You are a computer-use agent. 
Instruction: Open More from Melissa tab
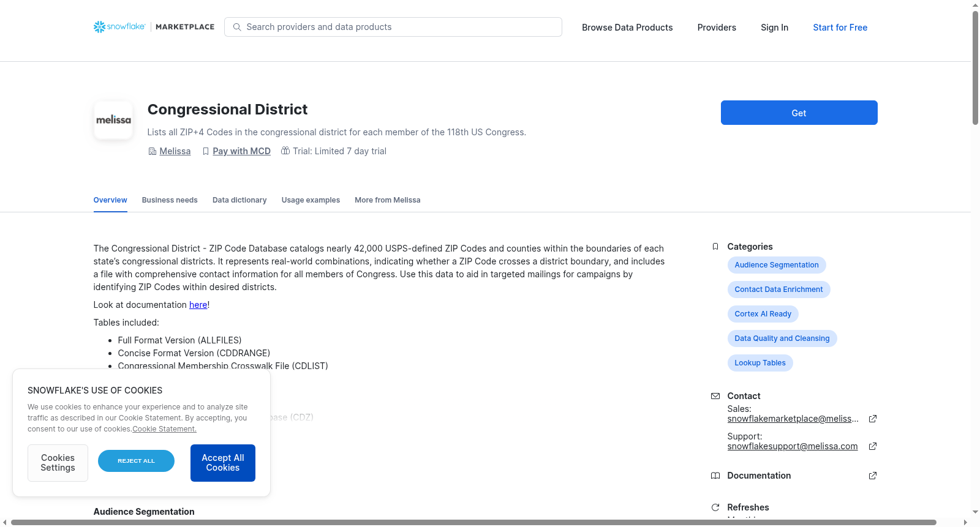click(x=388, y=200)
